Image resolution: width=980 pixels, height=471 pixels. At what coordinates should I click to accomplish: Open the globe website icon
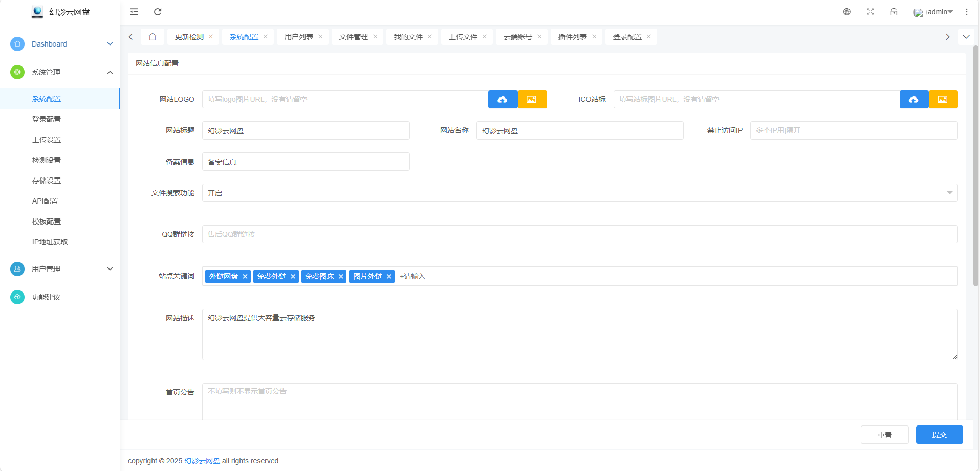point(847,12)
